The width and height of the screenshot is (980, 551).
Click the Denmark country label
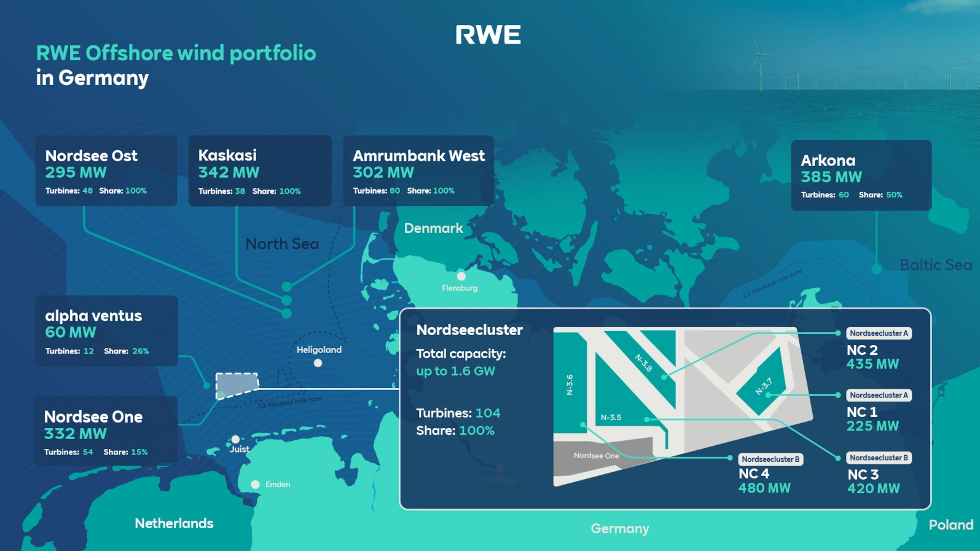coord(433,228)
